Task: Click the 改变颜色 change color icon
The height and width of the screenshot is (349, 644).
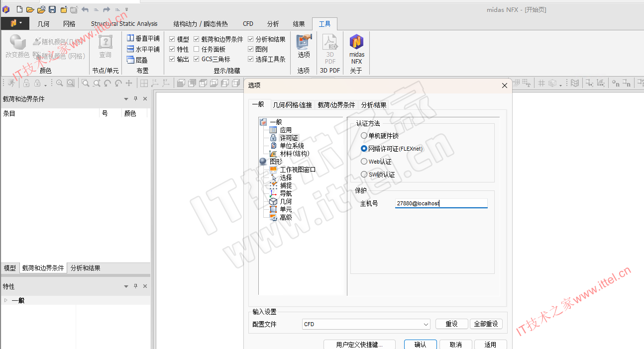Action: pos(17,47)
